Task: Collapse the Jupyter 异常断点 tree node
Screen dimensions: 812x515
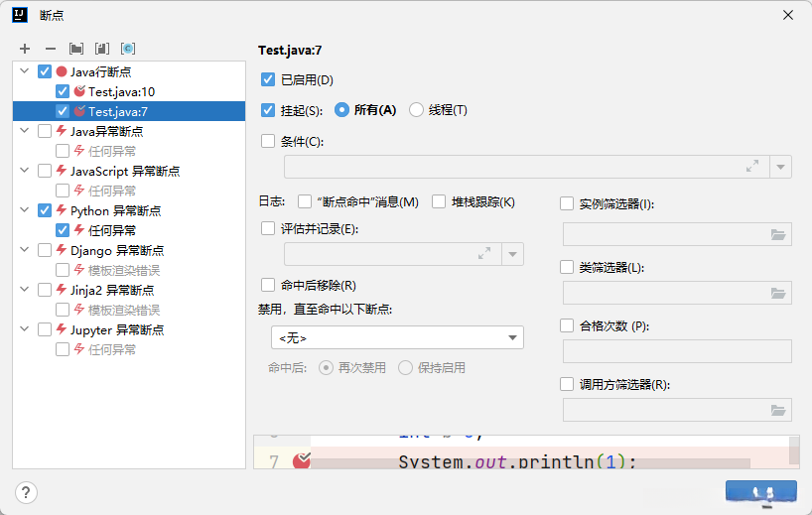Action: 25,329
